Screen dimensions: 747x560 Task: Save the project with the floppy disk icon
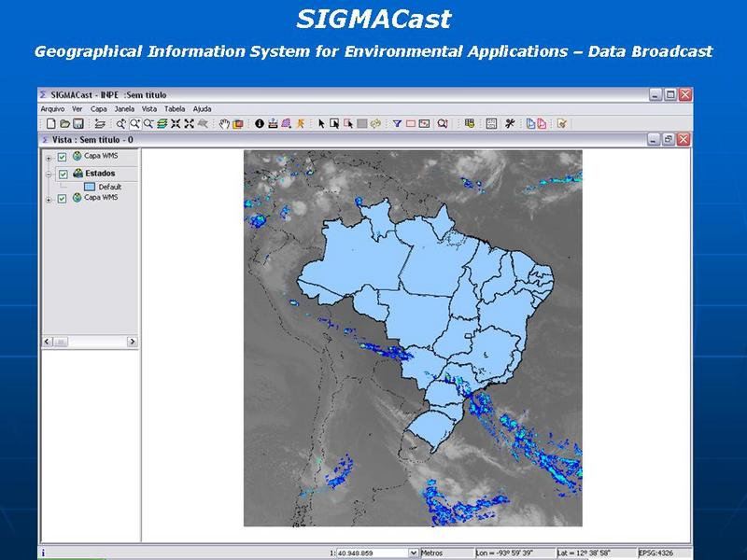(x=78, y=124)
